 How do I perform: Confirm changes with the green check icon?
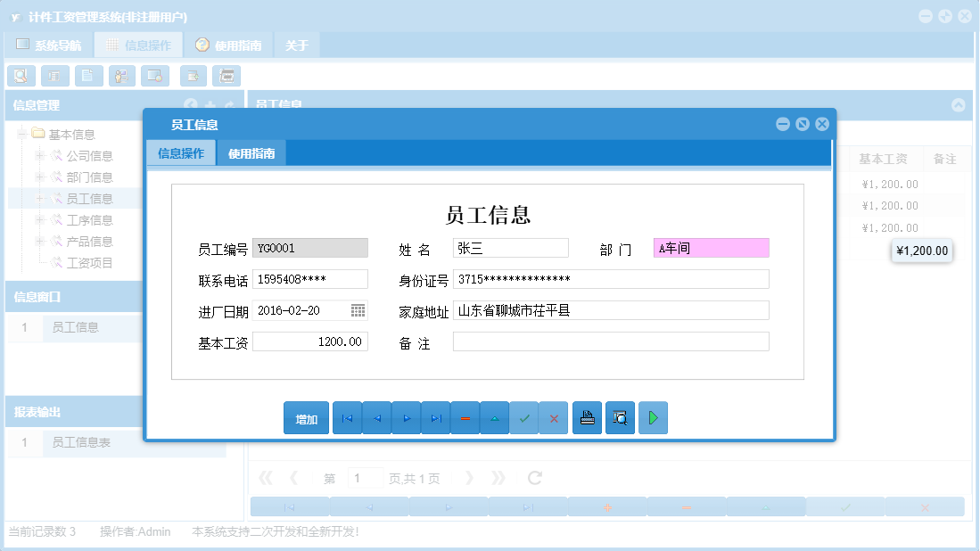pos(524,417)
